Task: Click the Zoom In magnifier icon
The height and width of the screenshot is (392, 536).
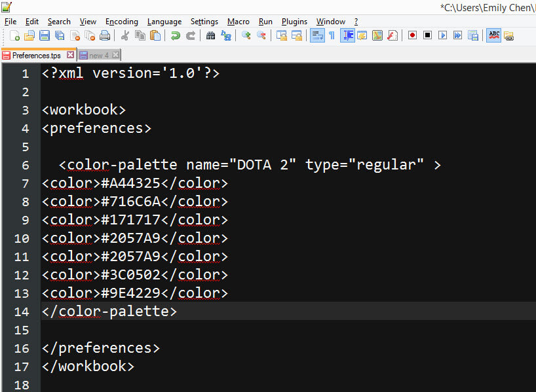Action: (246, 35)
